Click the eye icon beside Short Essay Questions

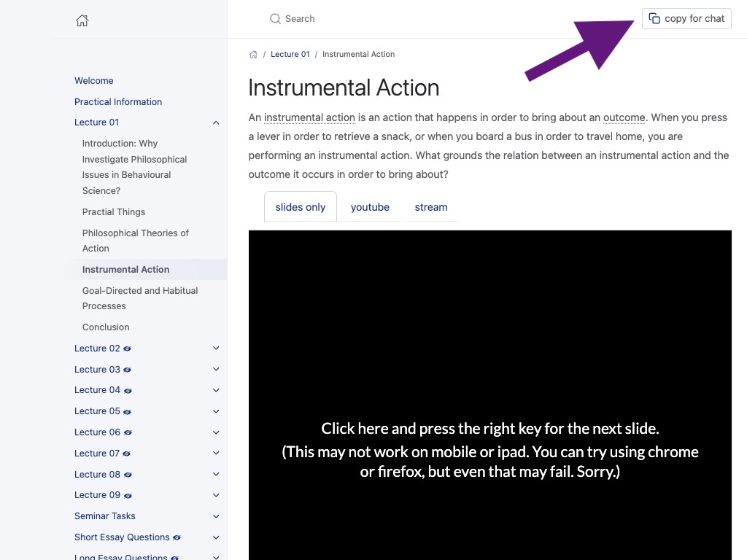(x=177, y=538)
